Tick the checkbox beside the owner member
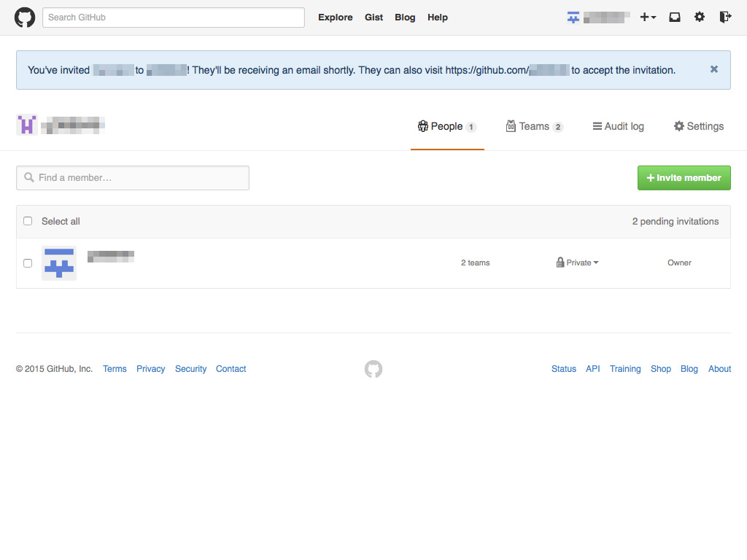747x560 pixels. (x=28, y=263)
